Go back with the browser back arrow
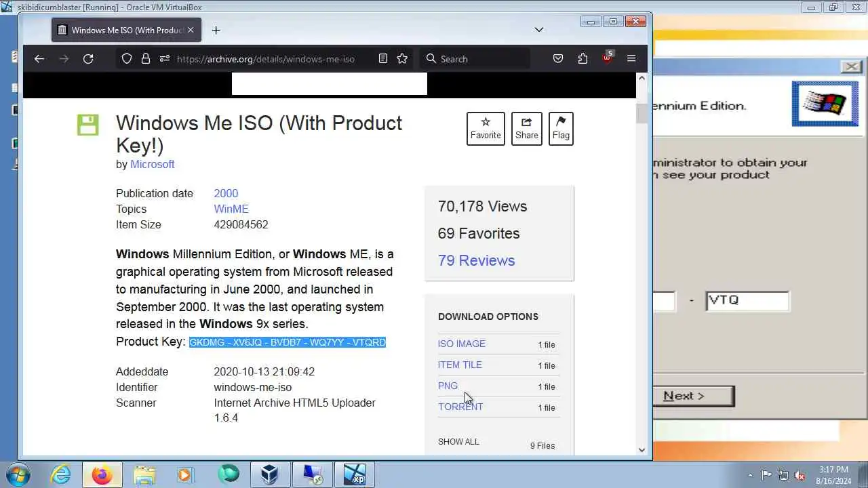Screen dimensions: 868x488 click(39, 59)
